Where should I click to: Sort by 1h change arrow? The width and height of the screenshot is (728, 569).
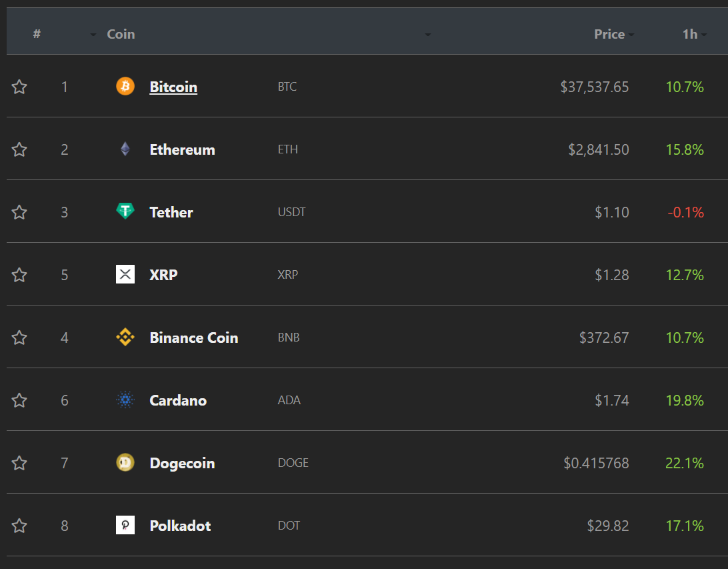[704, 35]
